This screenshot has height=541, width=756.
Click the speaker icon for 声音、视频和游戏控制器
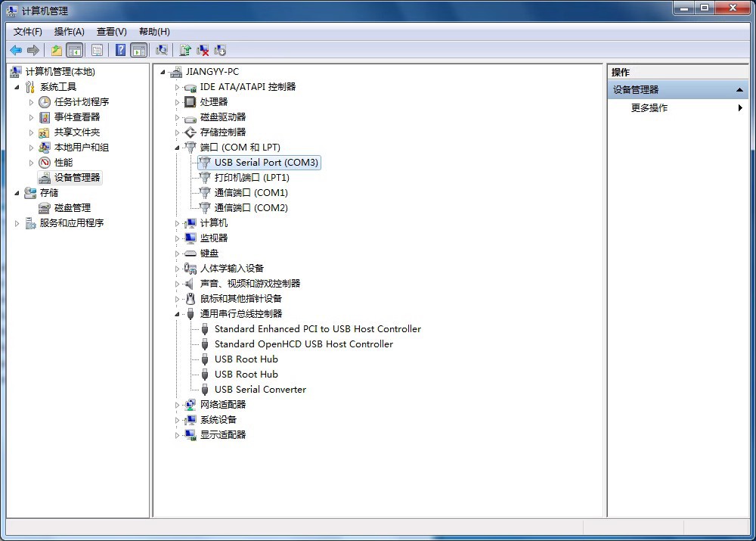pos(190,284)
